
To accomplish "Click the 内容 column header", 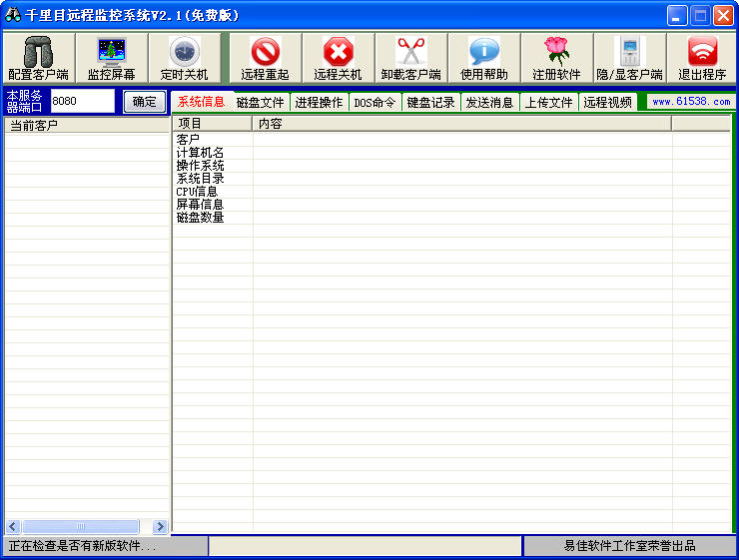I will [459, 123].
